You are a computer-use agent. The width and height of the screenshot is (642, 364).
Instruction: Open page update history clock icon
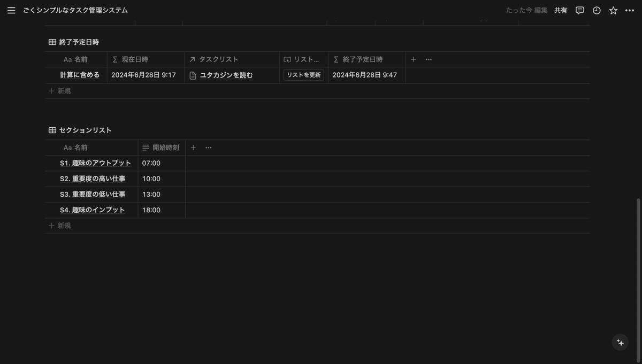tap(597, 10)
